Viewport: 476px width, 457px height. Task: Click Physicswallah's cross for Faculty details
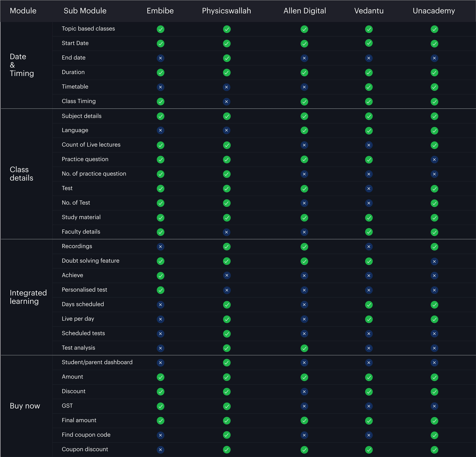227,232
